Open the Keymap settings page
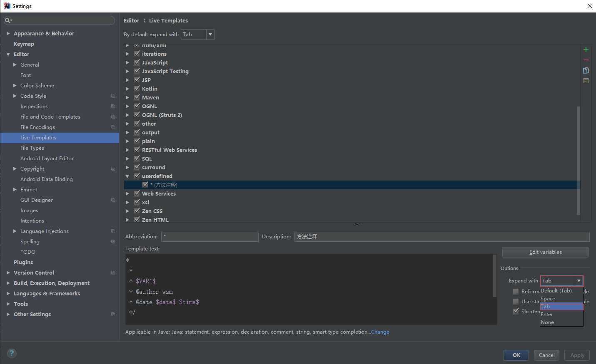This screenshot has height=364, width=596. point(24,44)
